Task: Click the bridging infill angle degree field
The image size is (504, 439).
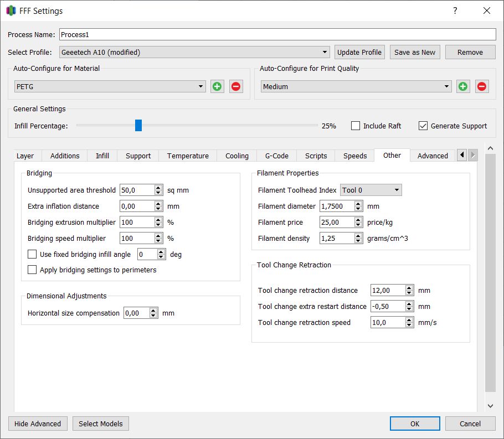Action: (x=147, y=254)
